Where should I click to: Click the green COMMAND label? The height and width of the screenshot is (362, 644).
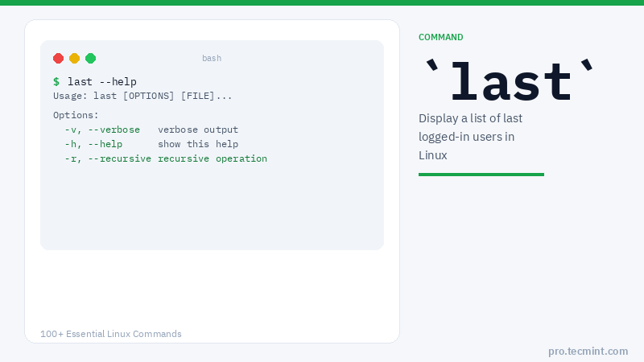pyautogui.click(x=440, y=37)
